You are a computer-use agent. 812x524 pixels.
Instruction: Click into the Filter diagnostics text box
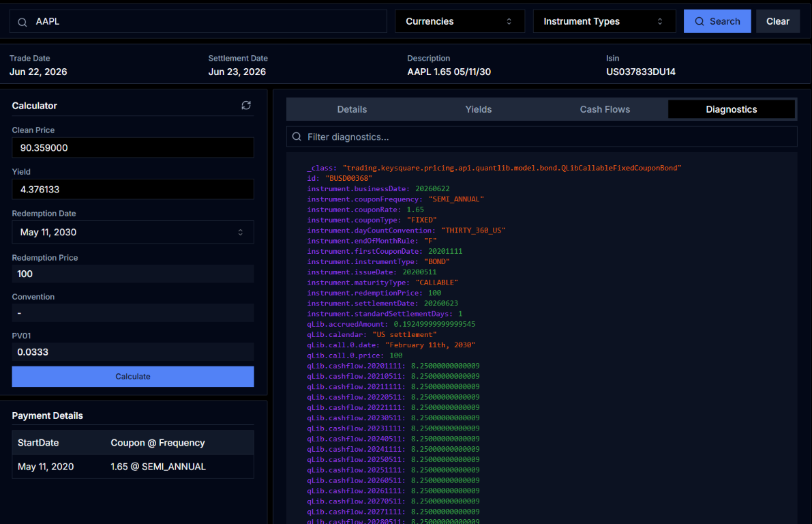pyautogui.click(x=542, y=137)
